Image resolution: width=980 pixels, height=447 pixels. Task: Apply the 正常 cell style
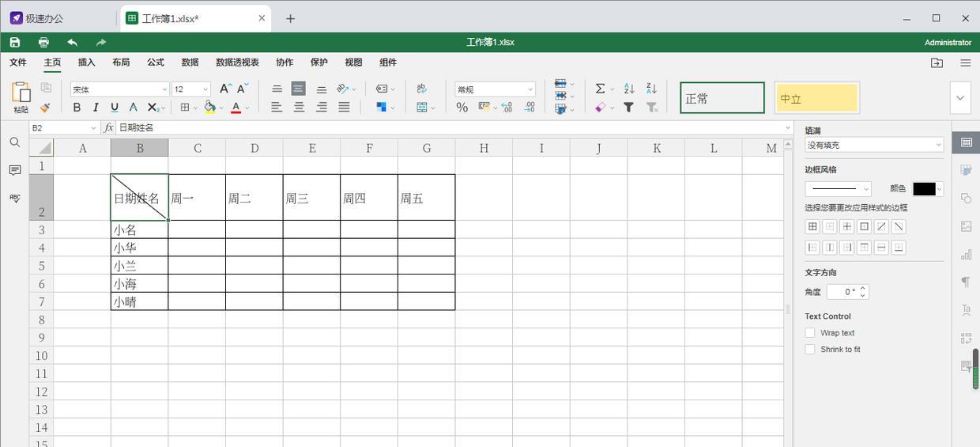point(722,98)
